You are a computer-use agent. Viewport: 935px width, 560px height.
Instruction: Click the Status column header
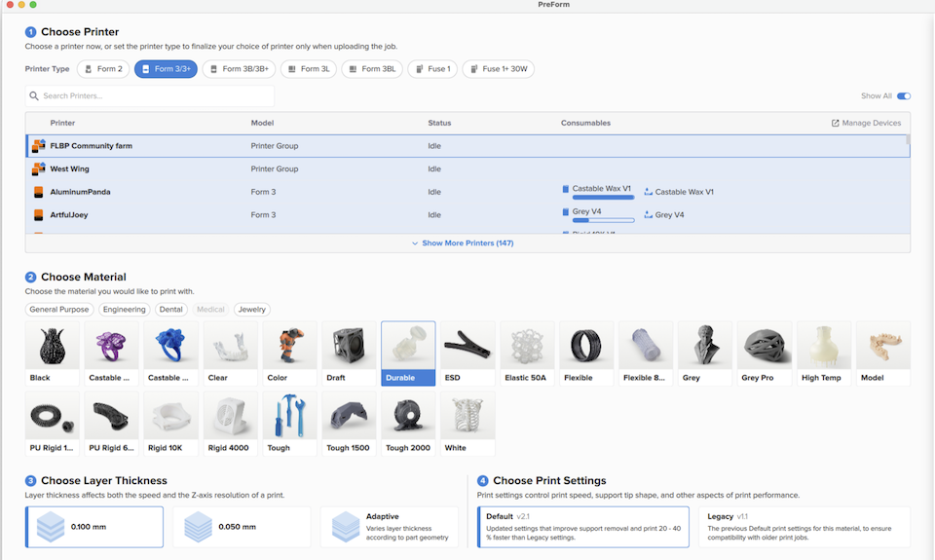click(439, 123)
